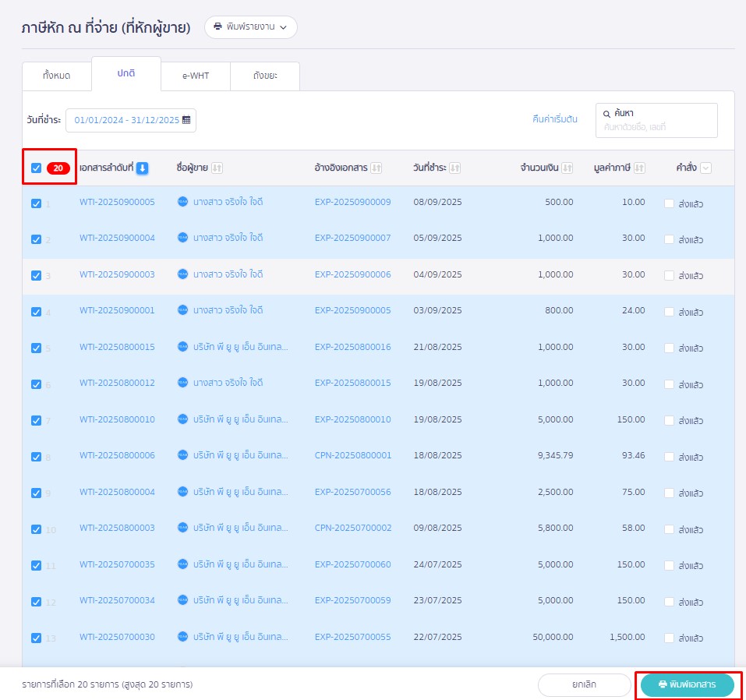This screenshot has height=700, width=746.
Task: Select the ปกติ tab
Action: [x=126, y=73]
